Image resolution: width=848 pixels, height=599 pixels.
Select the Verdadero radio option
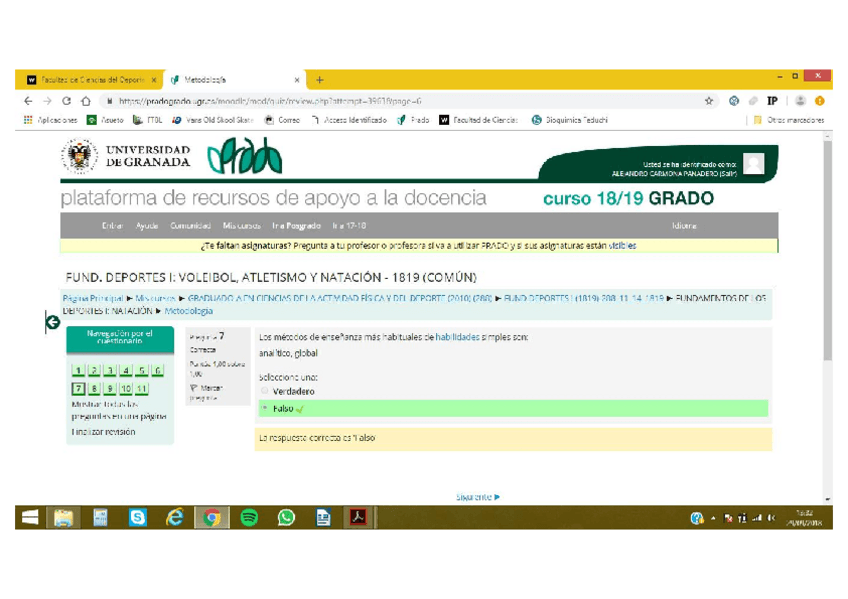click(265, 391)
